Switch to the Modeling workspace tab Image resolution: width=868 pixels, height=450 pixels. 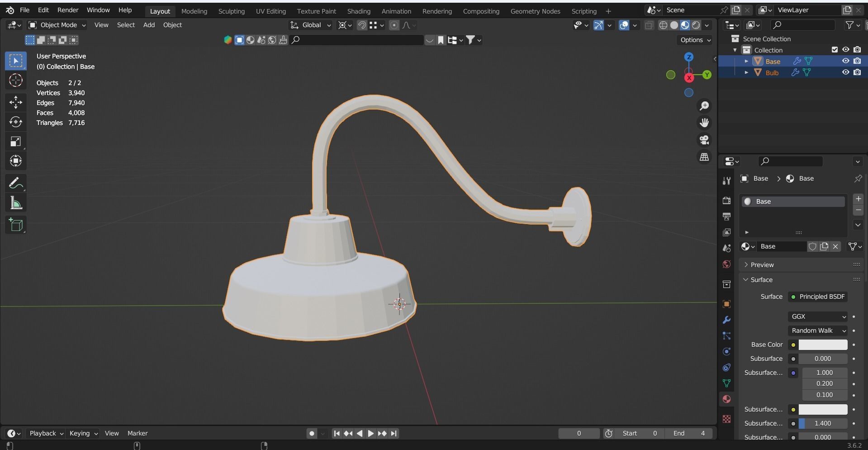[194, 11]
